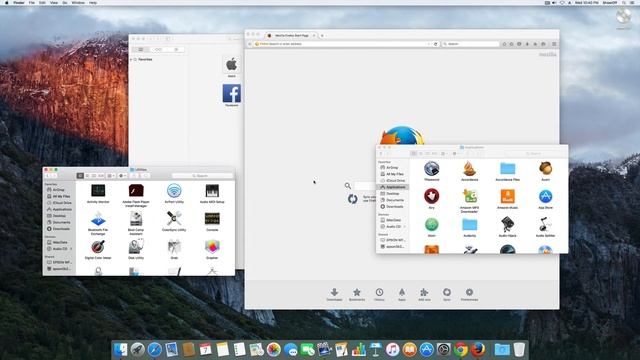Click search field in Utilities window

(x=202, y=176)
